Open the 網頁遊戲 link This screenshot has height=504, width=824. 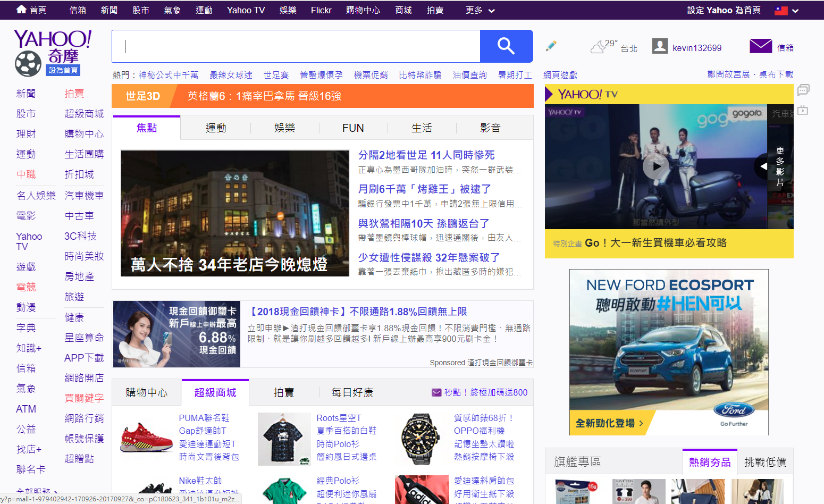pyautogui.click(x=560, y=75)
